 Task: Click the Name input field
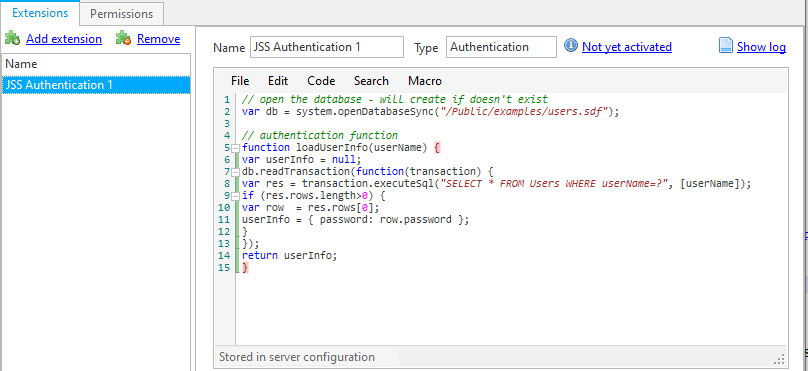327,47
